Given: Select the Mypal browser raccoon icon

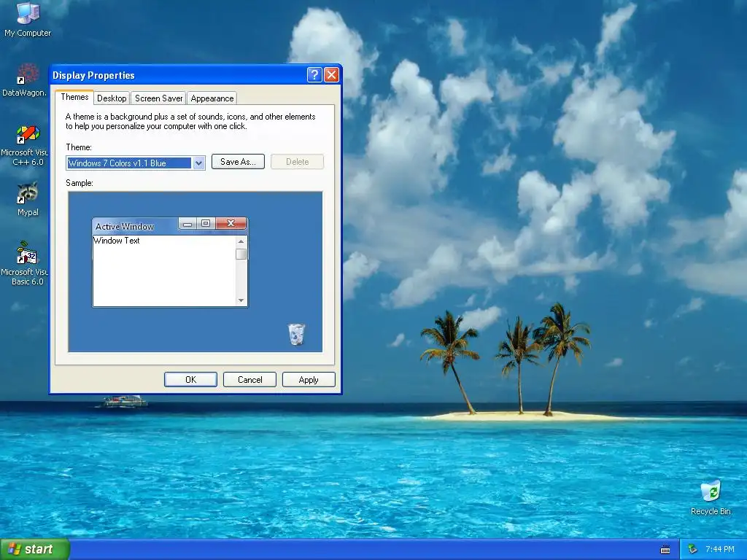Looking at the screenshot, I should pos(28,199).
